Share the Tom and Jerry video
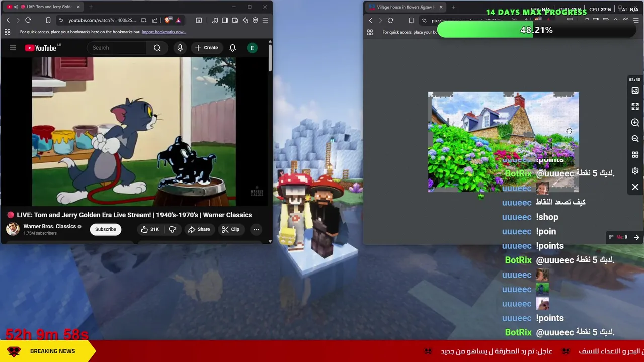 click(199, 229)
